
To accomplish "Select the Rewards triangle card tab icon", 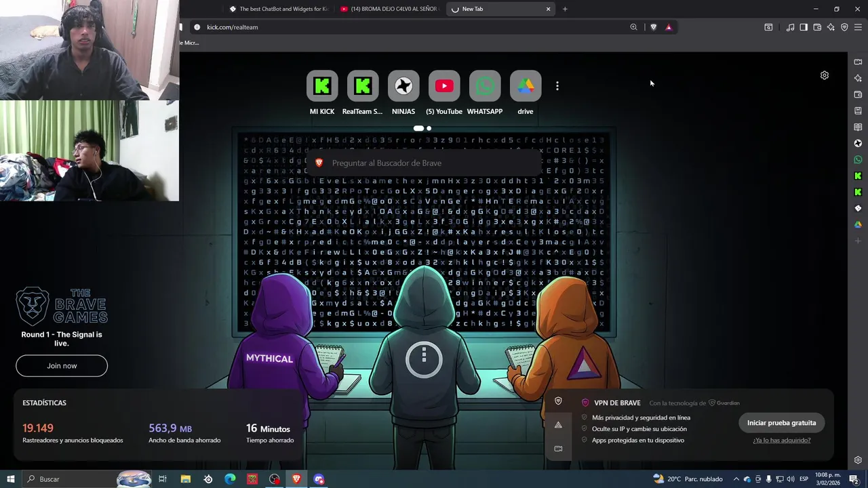I will click(558, 425).
